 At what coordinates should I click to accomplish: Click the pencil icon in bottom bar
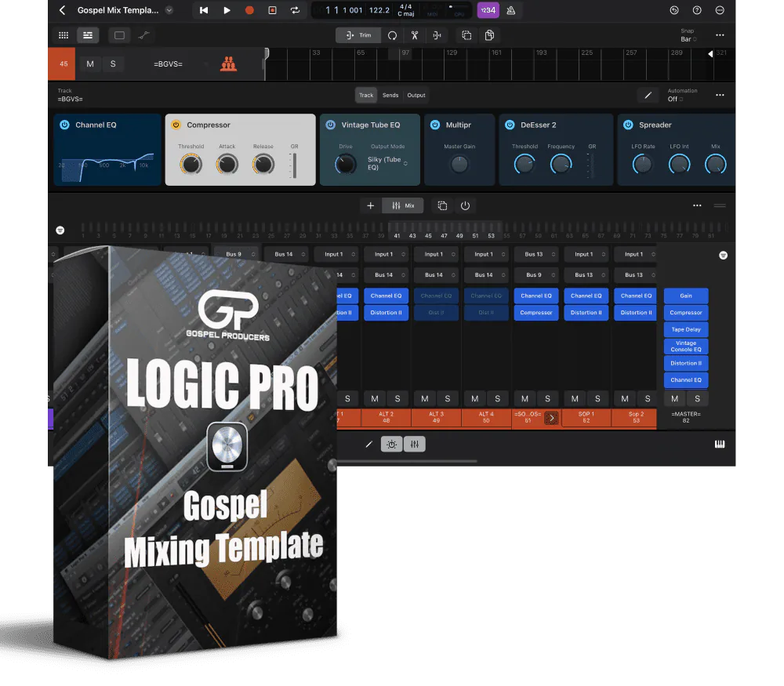coord(369,444)
